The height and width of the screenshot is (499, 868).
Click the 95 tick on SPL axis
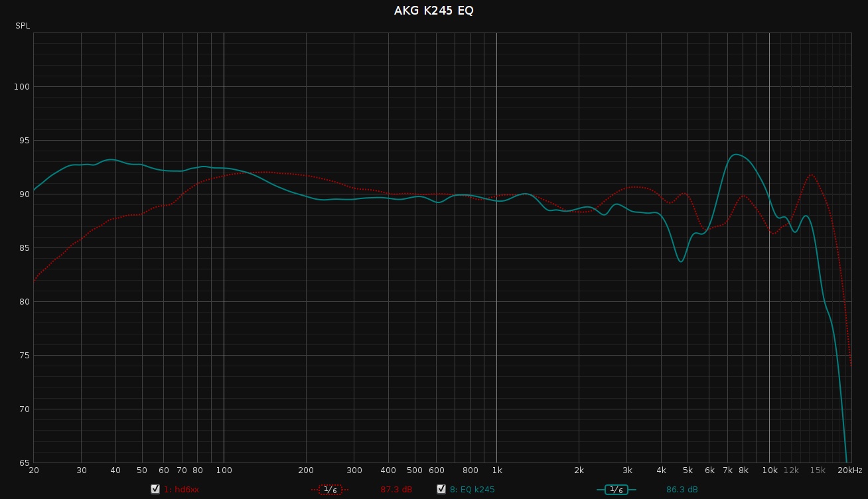25,141
